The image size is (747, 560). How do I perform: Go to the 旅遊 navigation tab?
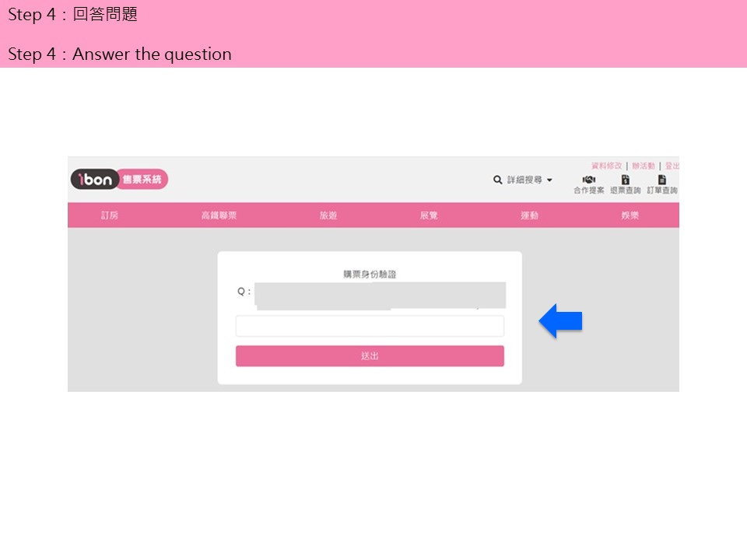pos(328,215)
